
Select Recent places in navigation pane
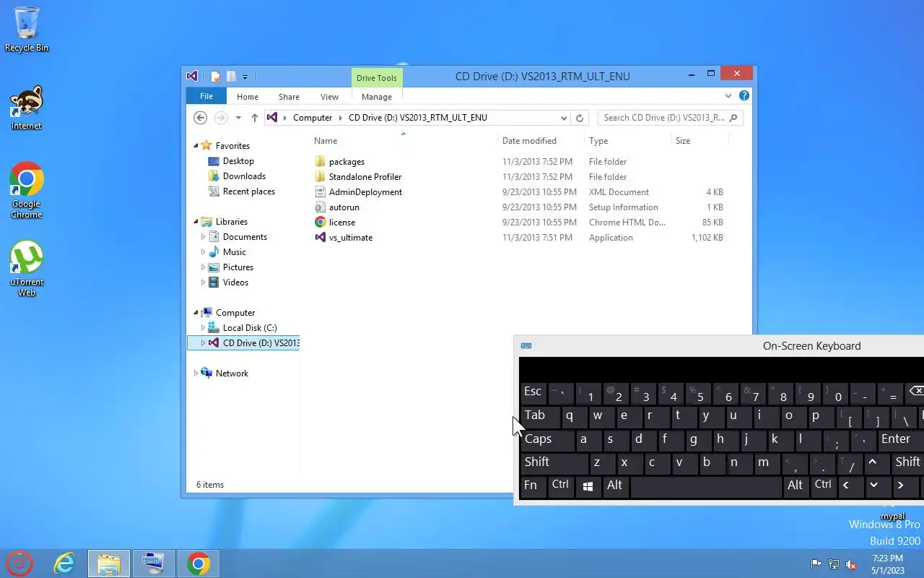pos(249,191)
